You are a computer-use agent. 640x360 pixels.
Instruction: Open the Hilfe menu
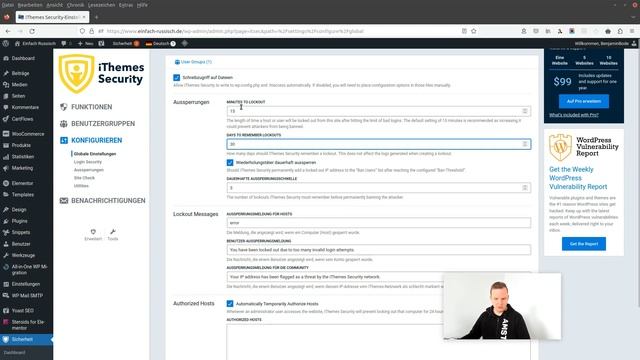pyautogui.click(x=142, y=5)
